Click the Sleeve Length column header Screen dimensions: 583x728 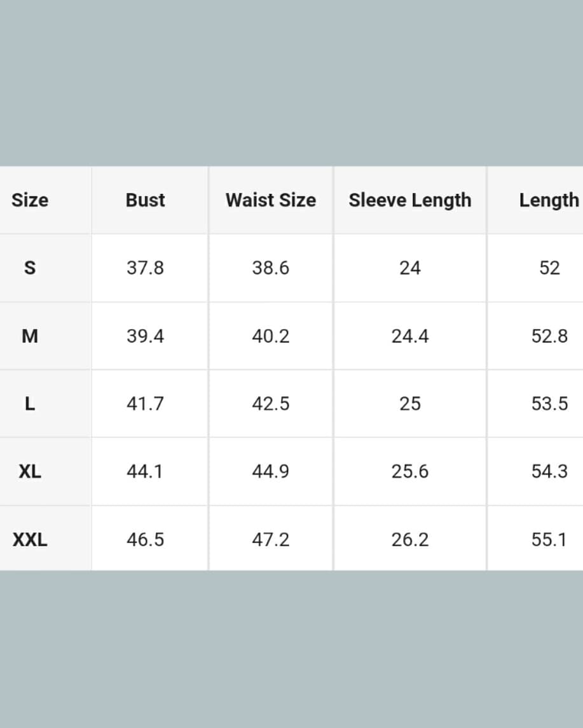tap(410, 200)
